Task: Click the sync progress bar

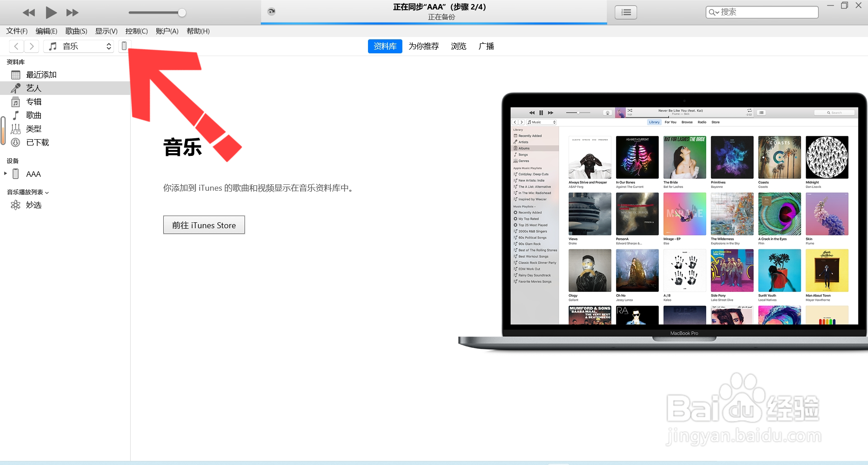Action: tap(434, 23)
